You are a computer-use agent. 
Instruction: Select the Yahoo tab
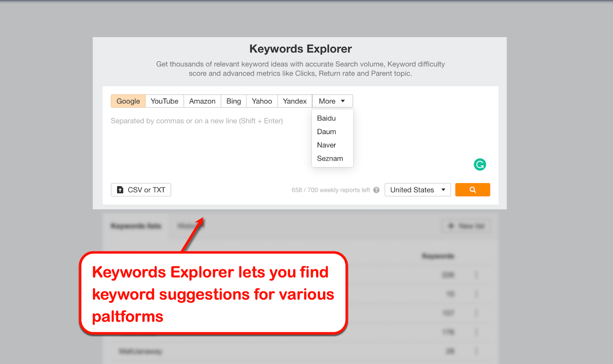(262, 101)
